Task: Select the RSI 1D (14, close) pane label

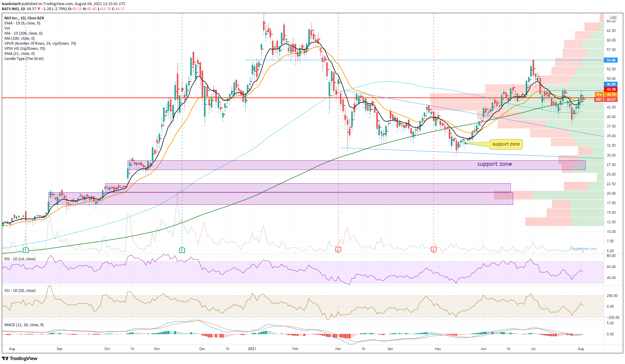Action: pyautogui.click(x=20, y=259)
